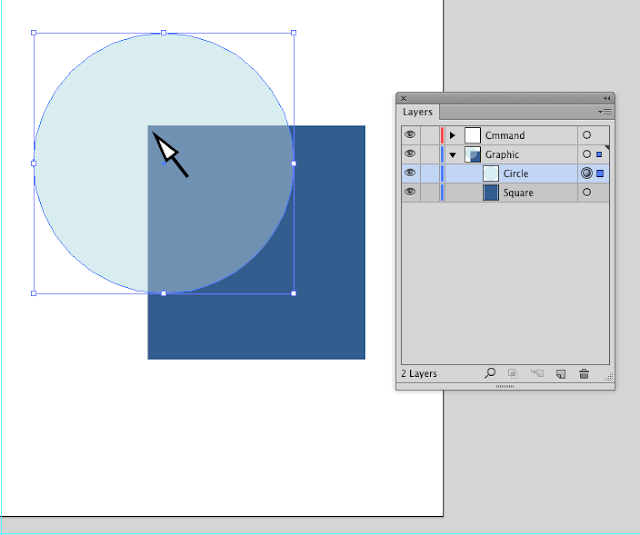Viewport: 640px width, 535px height.
Task: Click Create New Layer icon
Action: pyautogui.click(x=561, y=374)
